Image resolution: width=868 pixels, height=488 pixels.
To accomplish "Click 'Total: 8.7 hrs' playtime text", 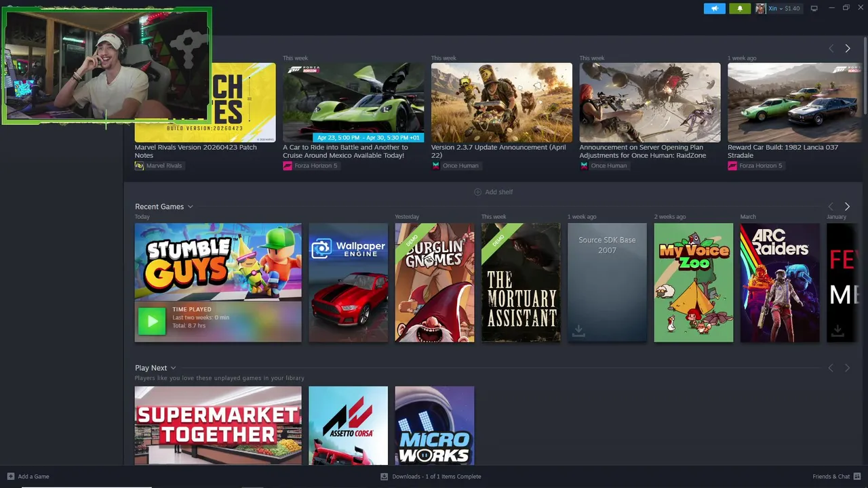I will [189, 326].
